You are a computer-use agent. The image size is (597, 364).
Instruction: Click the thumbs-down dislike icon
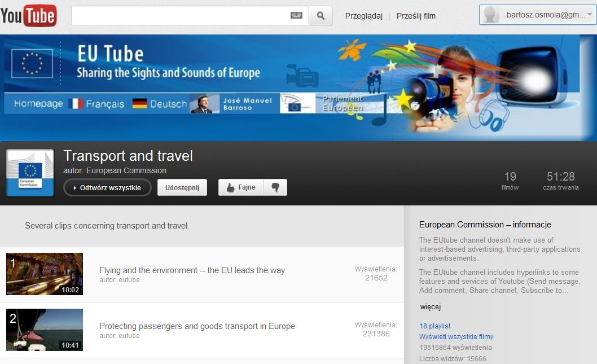pyautogui.click(x=275, y=187)
